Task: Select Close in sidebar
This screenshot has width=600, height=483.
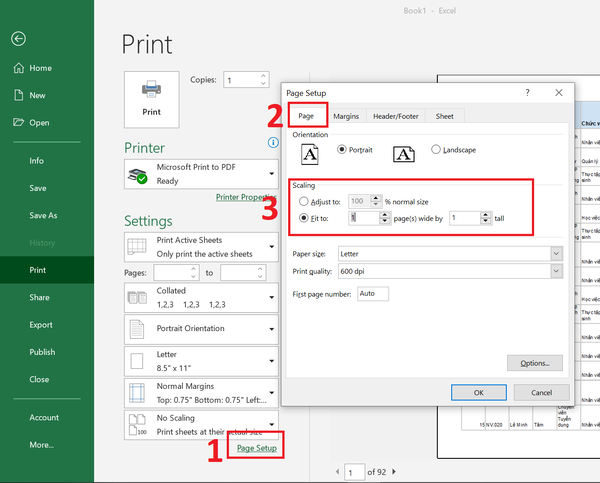Action: [x=39, y=379]
